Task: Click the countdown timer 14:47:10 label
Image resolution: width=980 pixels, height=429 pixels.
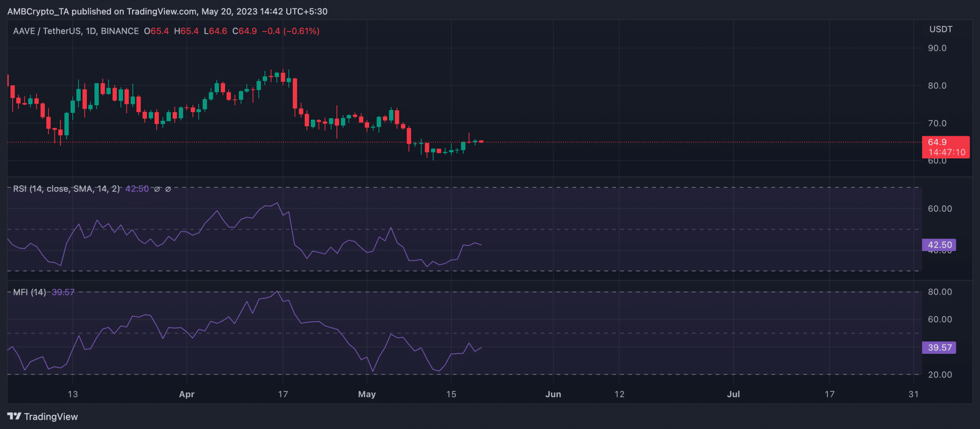Action: (947, 152)
